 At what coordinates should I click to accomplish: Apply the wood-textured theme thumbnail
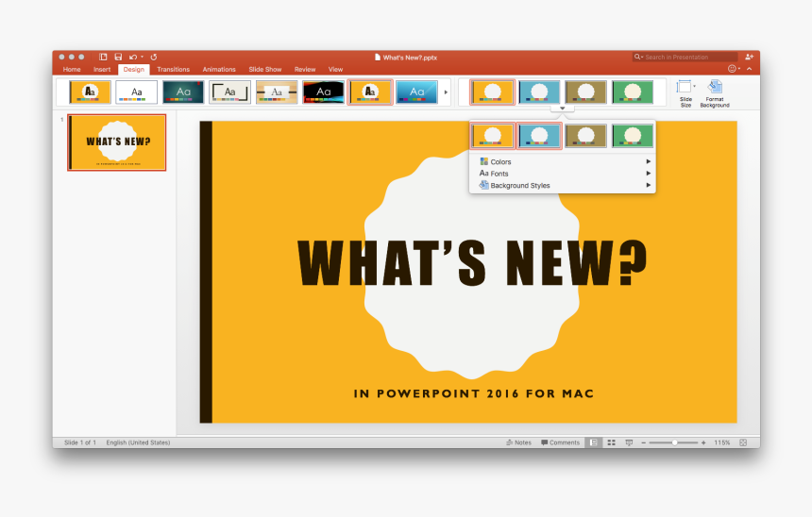pyautogui.click(x=277, y=92)
